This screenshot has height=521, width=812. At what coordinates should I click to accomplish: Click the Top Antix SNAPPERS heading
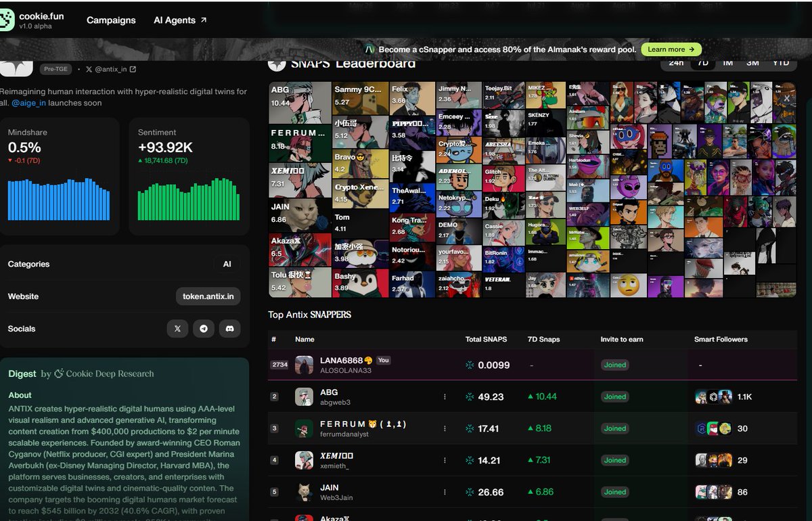(x=309, y=315)
